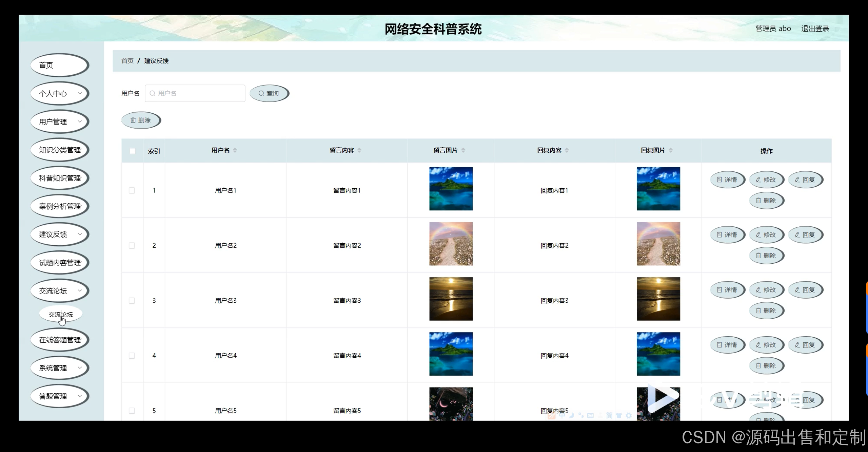Click the 回复 reply icon in row 3
Screen dimensions: 868x452
805,290
